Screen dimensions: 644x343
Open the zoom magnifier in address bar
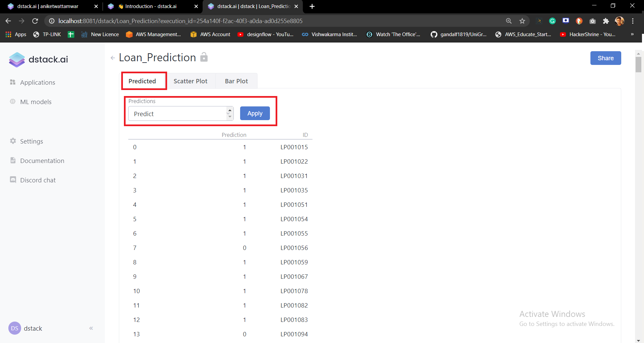pyautogui.click(x=509, y=21)
